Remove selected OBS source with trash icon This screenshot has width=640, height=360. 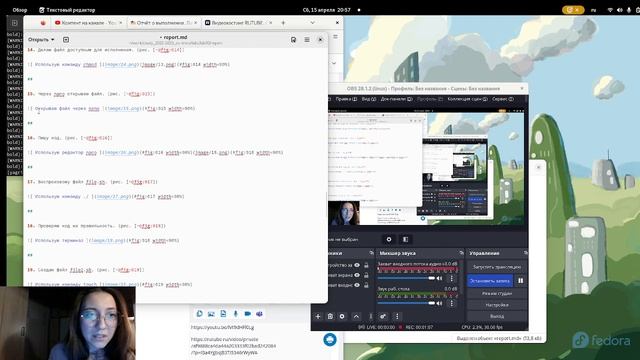pyautogui.click(x=330, y=316)
